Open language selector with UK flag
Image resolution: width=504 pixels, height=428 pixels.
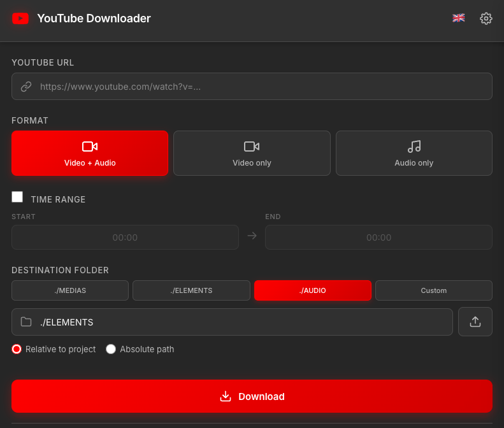click(x=458, y=18)
